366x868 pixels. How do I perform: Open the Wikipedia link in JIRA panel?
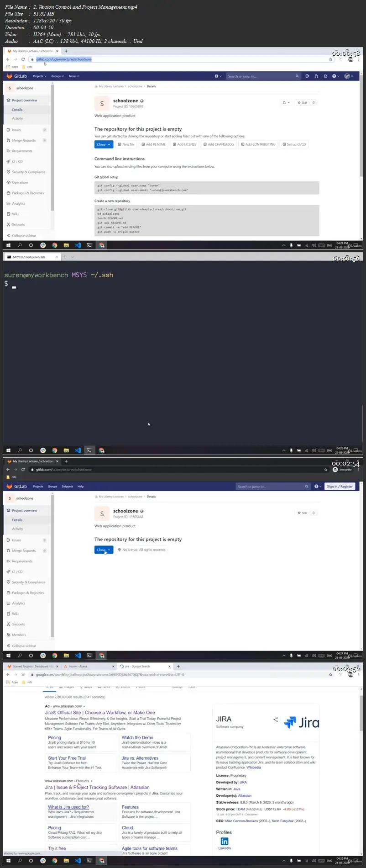click(254, 767)
